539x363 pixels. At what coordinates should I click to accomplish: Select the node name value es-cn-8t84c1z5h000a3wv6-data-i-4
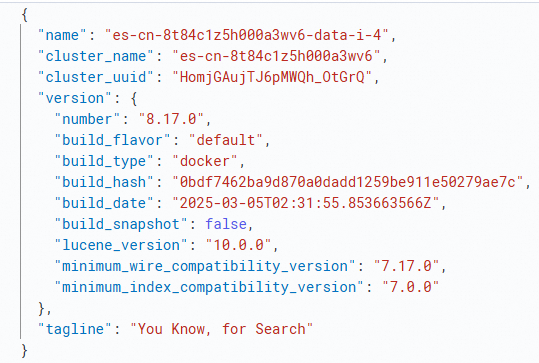pyautogui.click(x=247, y=35)
